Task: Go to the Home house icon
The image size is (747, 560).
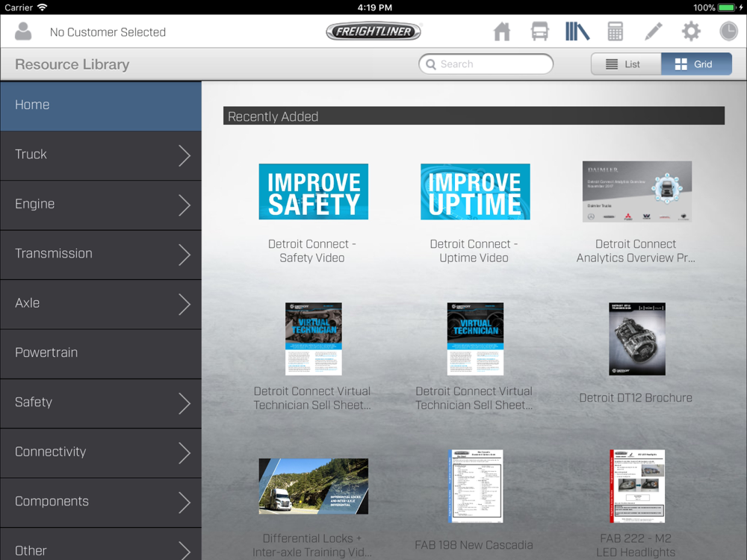Action: tap(502, 31)
